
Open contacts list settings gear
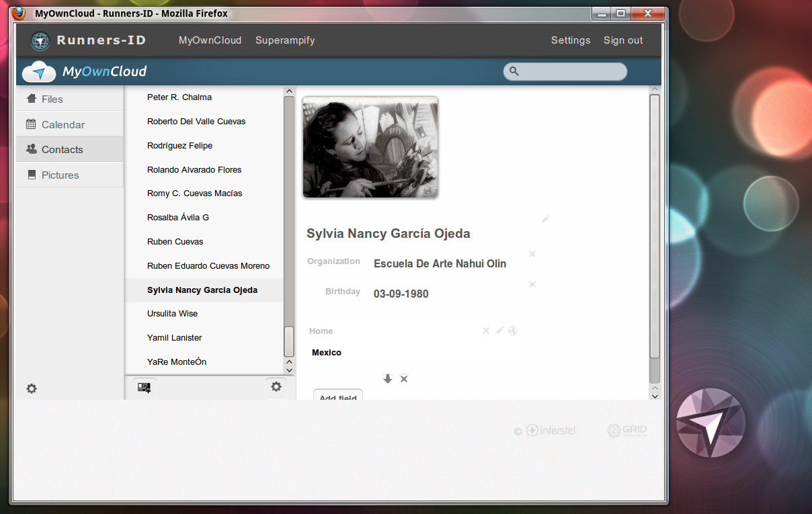tap(276, 386)
